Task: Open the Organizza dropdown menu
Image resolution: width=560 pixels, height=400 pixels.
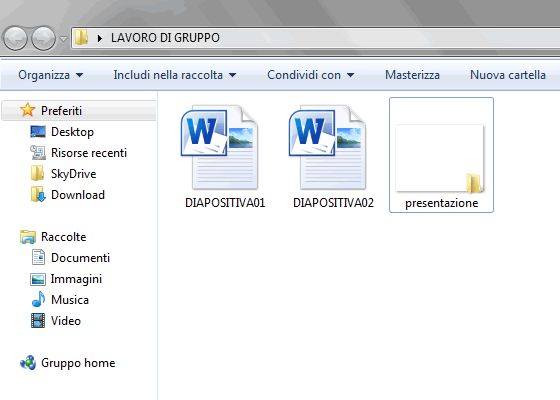Action: [x=50, y=75]
